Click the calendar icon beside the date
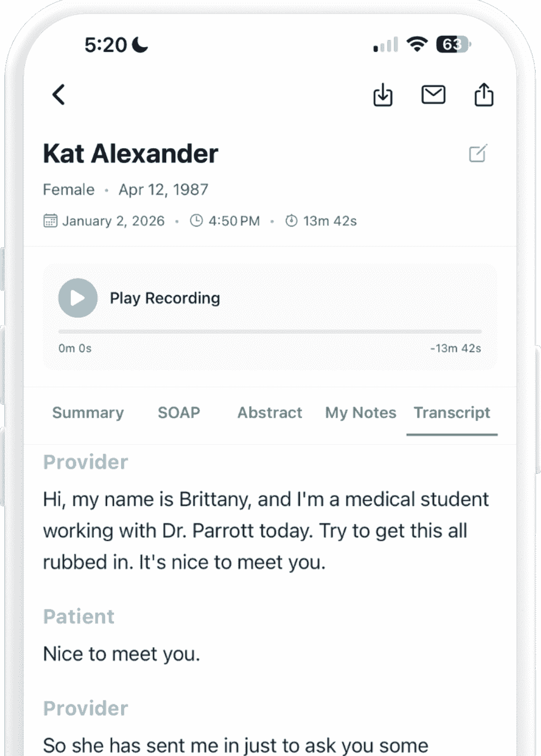 pos(50,221)
